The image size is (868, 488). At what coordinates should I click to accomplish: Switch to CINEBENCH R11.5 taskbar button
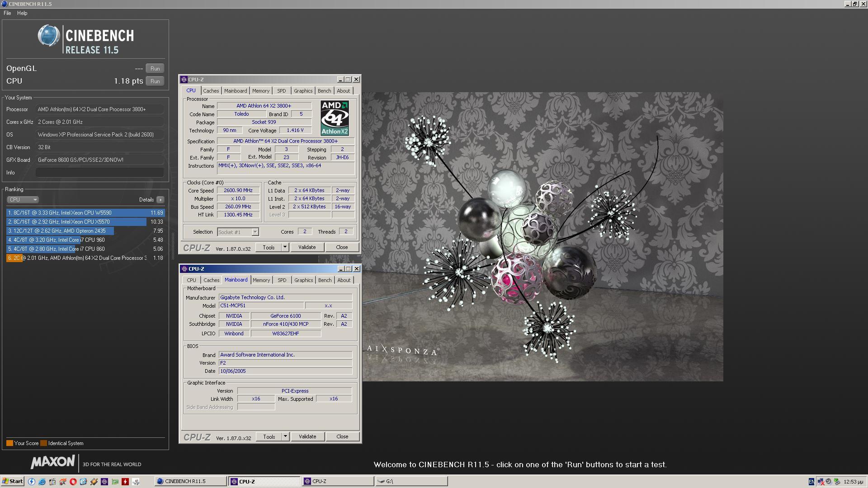pos(190,481)
